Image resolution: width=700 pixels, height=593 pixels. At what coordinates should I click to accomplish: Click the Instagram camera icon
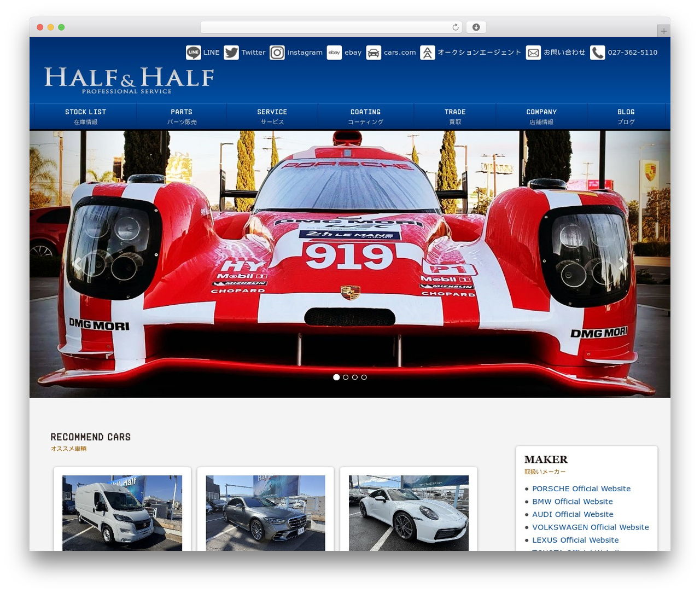(x=277, y=53)
